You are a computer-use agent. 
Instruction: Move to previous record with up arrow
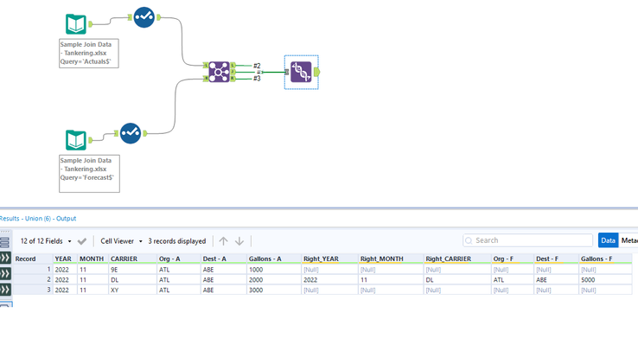coord(223,241)
